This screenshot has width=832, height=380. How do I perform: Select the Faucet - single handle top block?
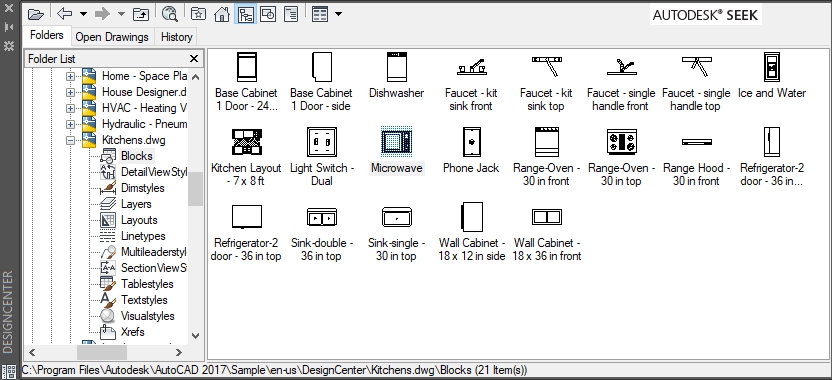click(x=696, y=81)
